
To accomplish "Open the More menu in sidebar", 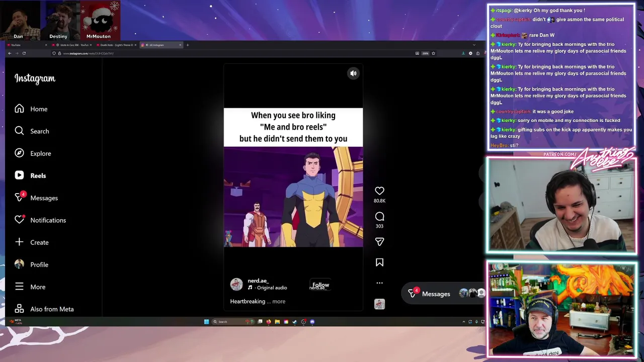I will pyautogui.click(x=30, y=287).
